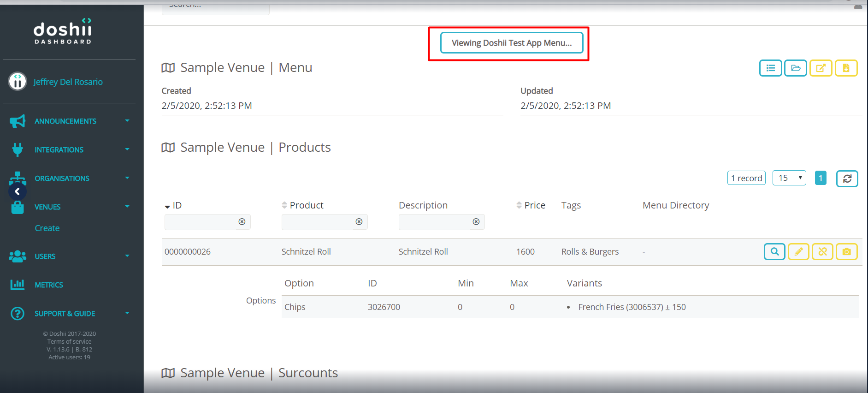Sort the table by Price column
Screen dimensions: 868x393
[x=531, y=205]
